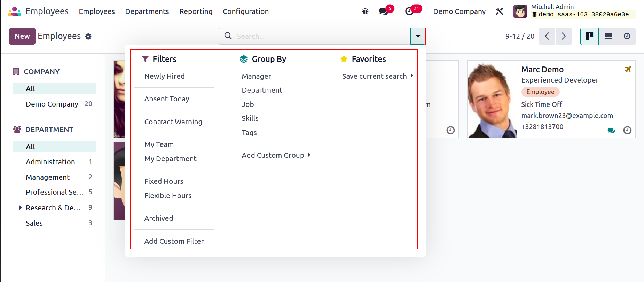
Task: Select All under Company sidebar
Action: (x=55, y=89)
